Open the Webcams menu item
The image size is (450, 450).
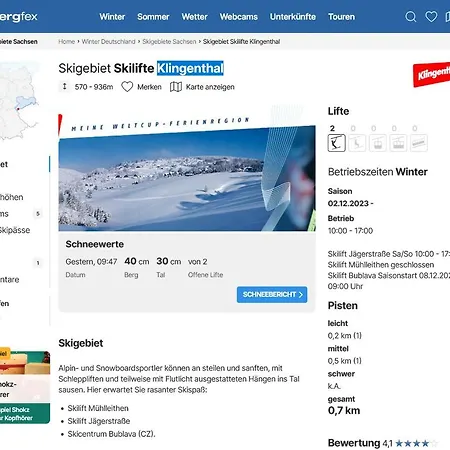(238, 17)
